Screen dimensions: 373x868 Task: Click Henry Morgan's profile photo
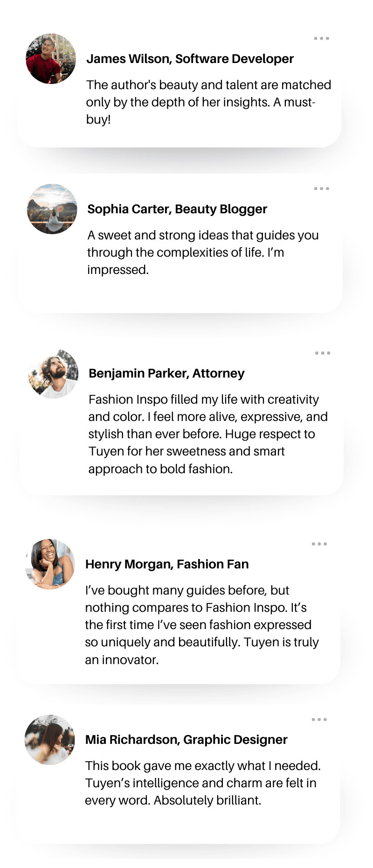click(50, 564)
